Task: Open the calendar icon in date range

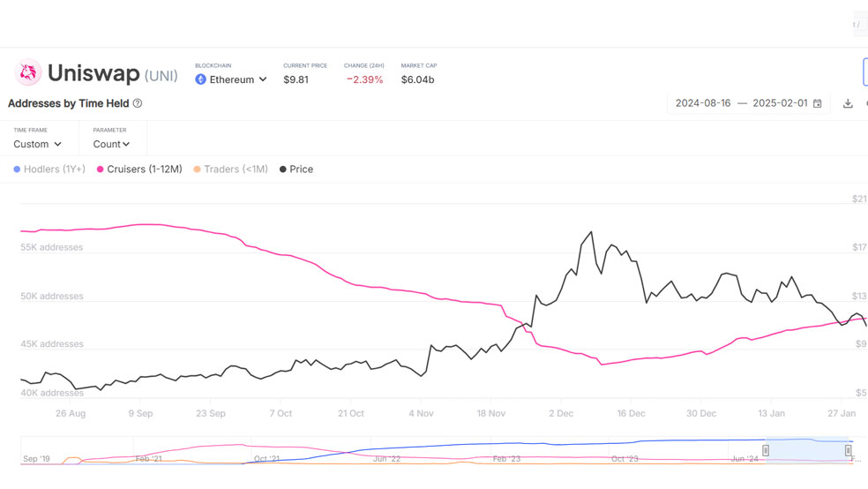Action: tap(817, 103)
